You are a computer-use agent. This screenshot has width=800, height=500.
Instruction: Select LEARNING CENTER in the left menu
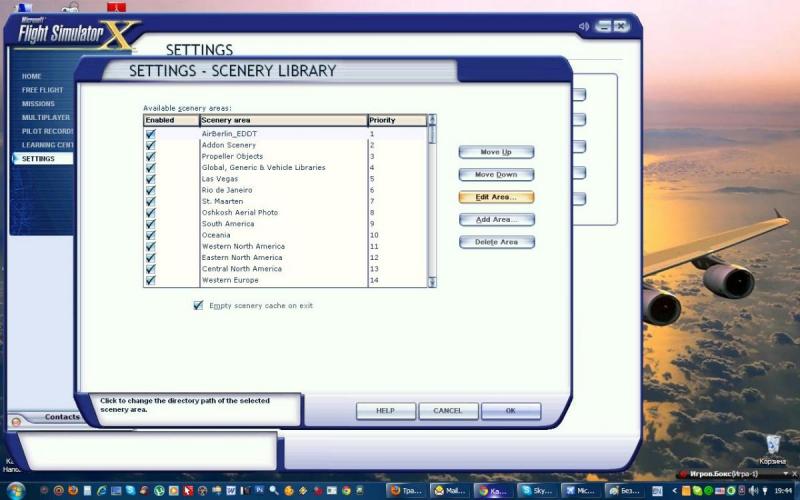47,145
